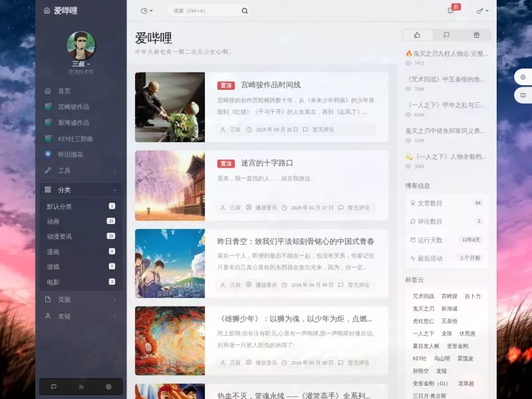This screenshot has height=399, width=532.
Task: Open 《一人之下》甲申之乱 popular article
Action: coord(446,105)
